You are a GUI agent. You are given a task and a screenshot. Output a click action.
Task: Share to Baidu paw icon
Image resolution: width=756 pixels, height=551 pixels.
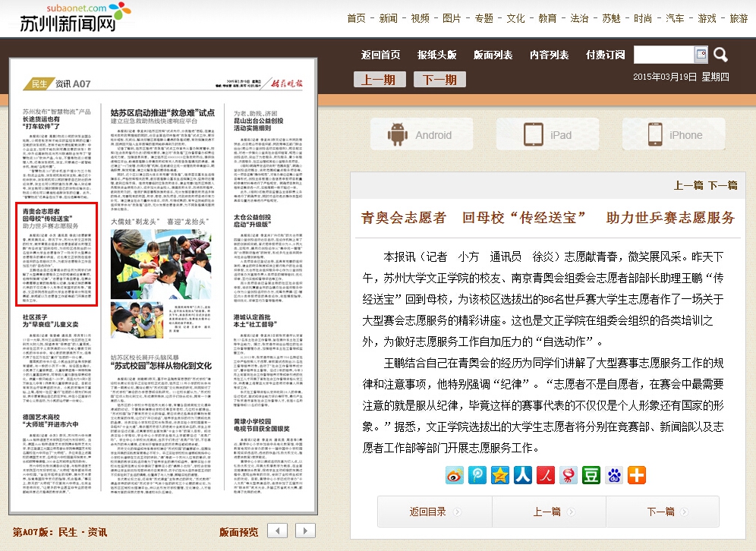coord(613,475)
